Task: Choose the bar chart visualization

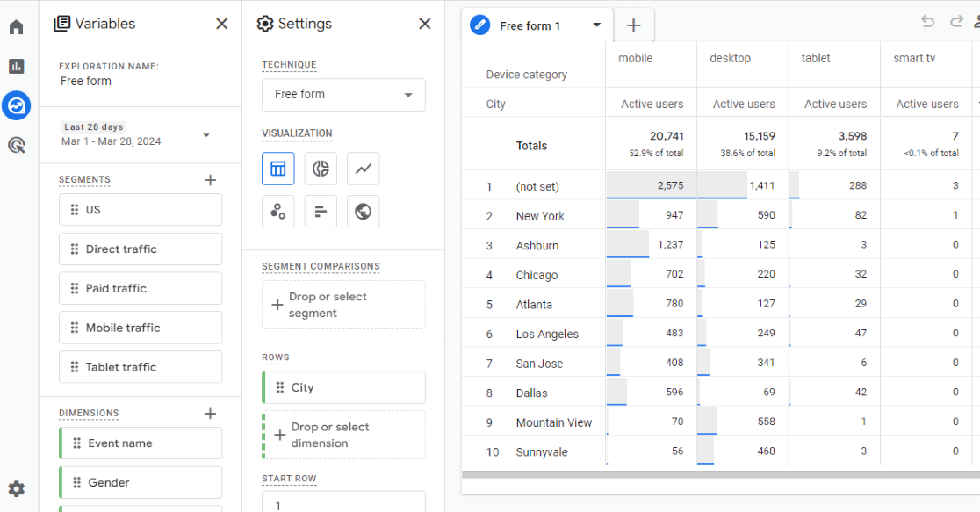Action: (x=321, y=211)
